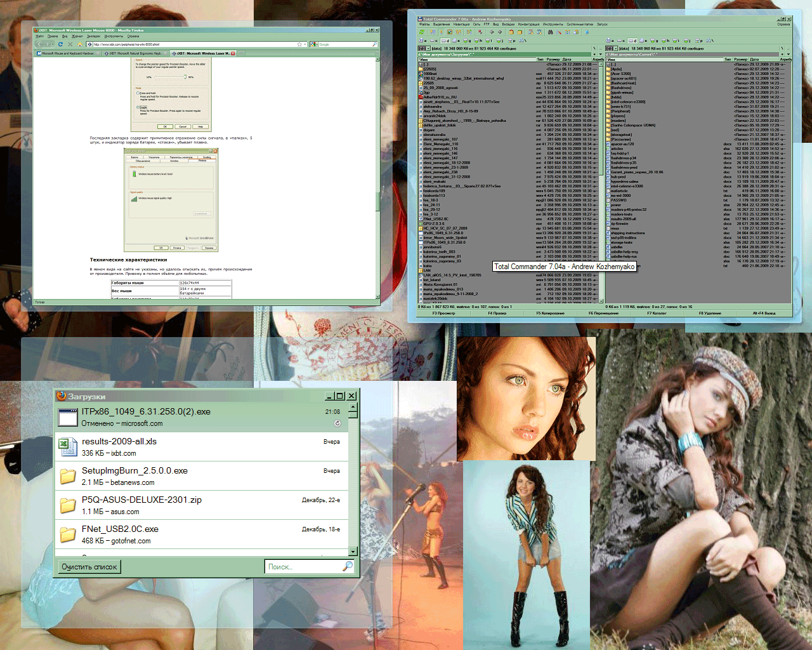
Task: Click the Downloads list scroll-up arrow
Action: 353,407
